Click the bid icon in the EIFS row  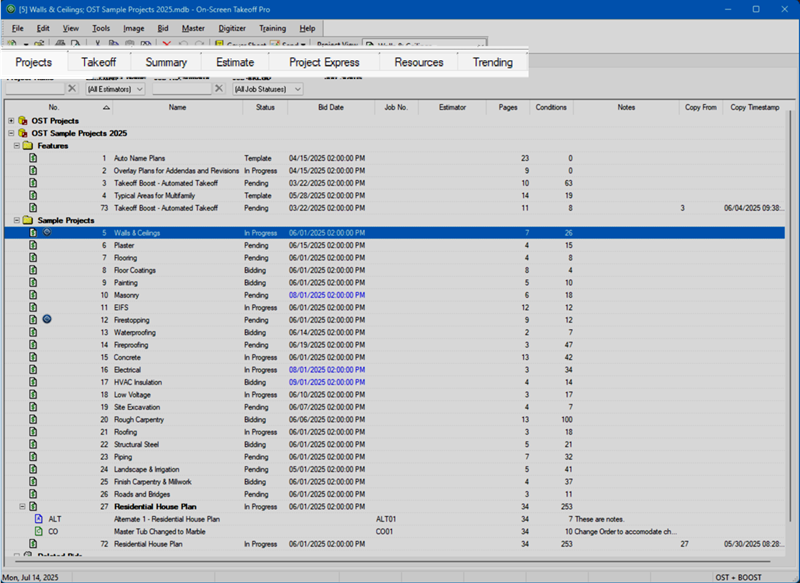tap(33, 308)
